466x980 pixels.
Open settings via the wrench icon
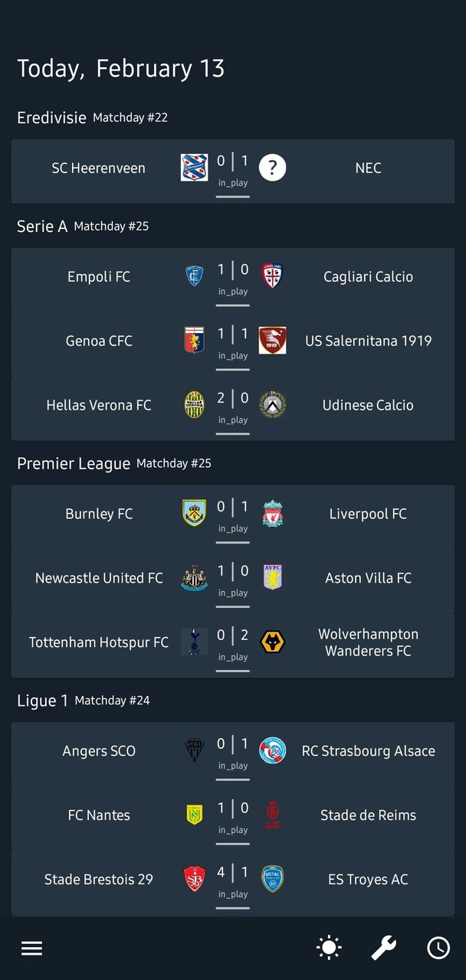[383, 947]
